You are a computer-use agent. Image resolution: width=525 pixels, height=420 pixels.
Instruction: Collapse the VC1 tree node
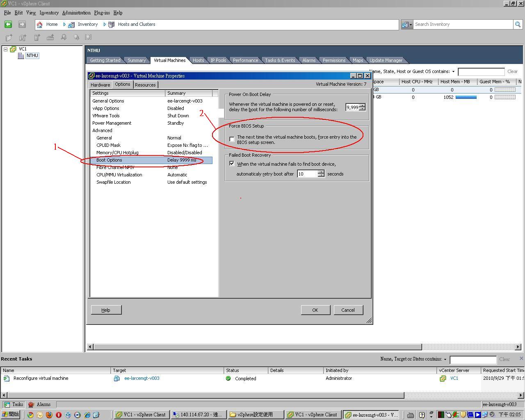pyautogui.click(x=6, y=49)
